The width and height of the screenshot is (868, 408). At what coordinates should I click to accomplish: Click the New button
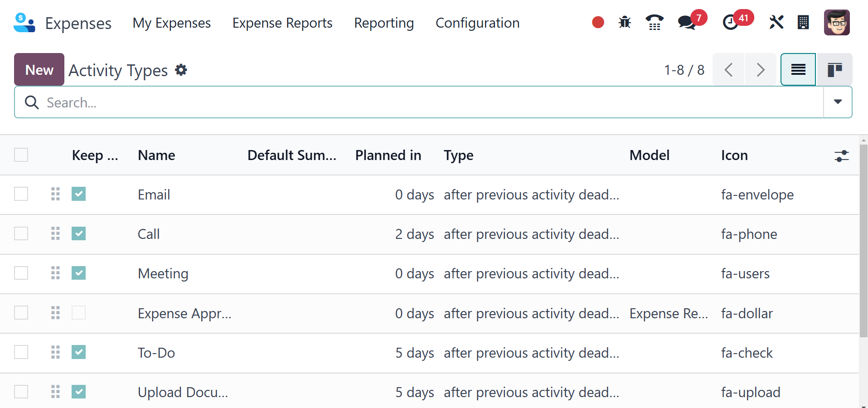point(39,70)
